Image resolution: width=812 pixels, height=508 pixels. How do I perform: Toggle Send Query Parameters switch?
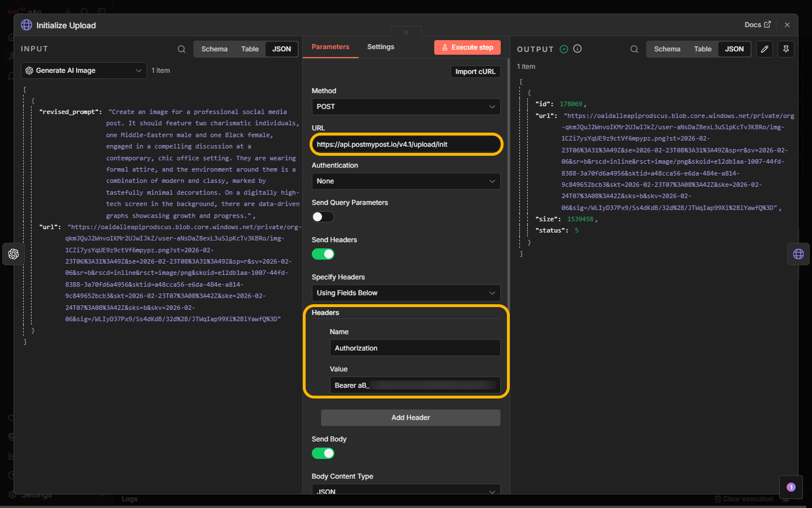click(323, 217)
